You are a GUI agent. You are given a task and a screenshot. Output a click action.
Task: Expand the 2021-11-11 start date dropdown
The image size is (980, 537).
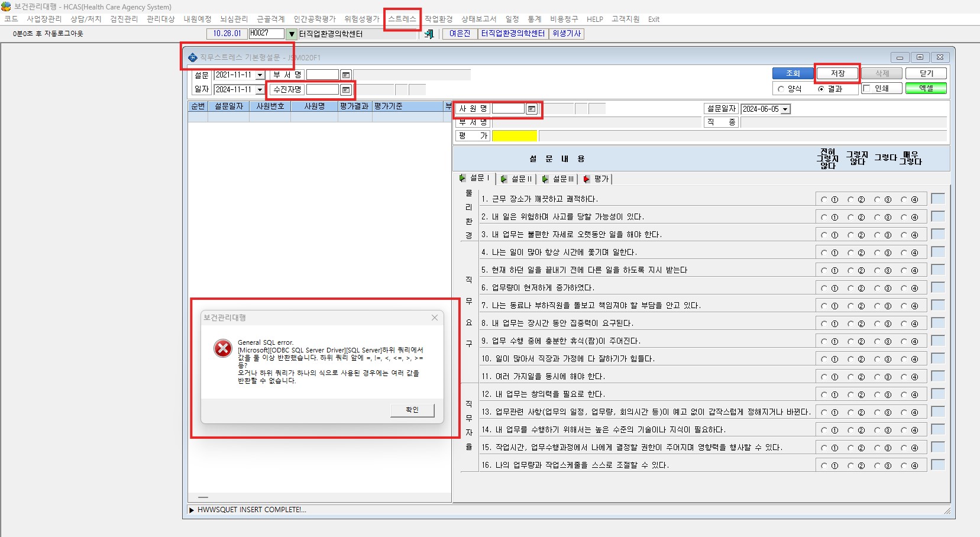coord(260,75)
